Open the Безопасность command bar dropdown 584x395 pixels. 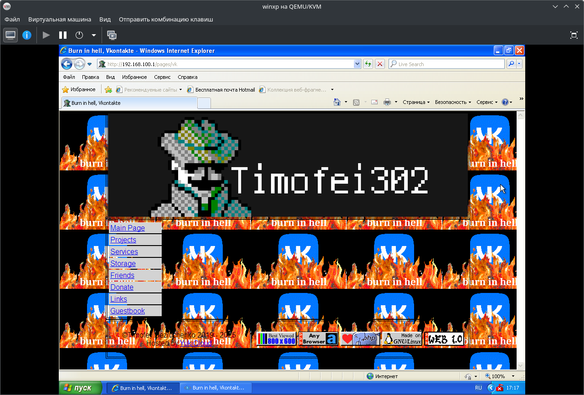[453, 102]
